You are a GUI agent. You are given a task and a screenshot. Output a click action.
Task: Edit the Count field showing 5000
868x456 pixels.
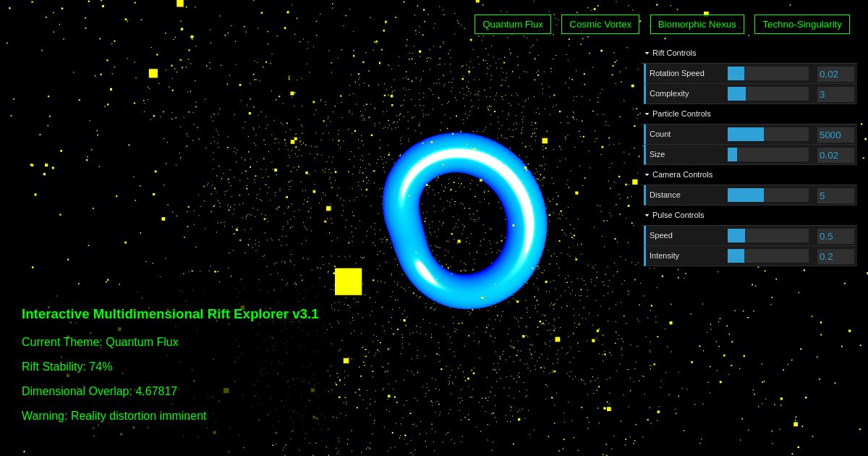835,134
